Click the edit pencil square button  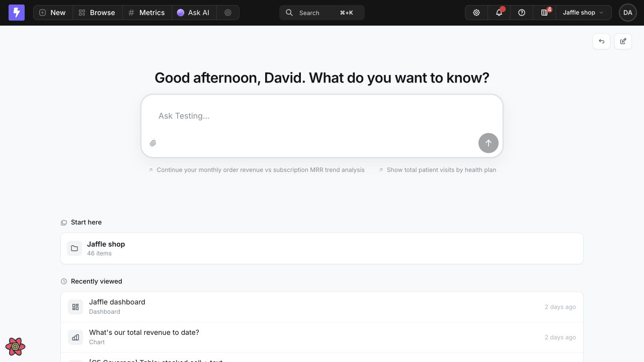(x=623, y=41)
